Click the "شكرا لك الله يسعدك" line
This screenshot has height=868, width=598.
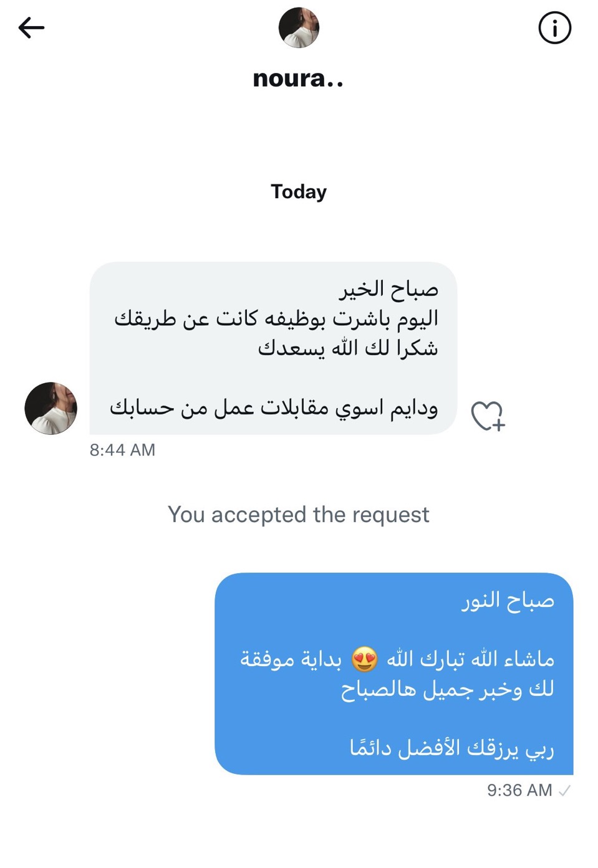point(348,348)
